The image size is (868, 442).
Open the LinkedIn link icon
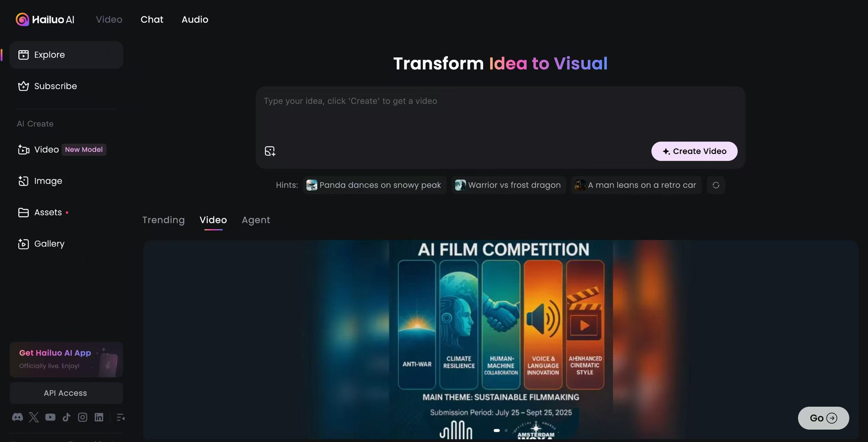(x=99, y=417)
